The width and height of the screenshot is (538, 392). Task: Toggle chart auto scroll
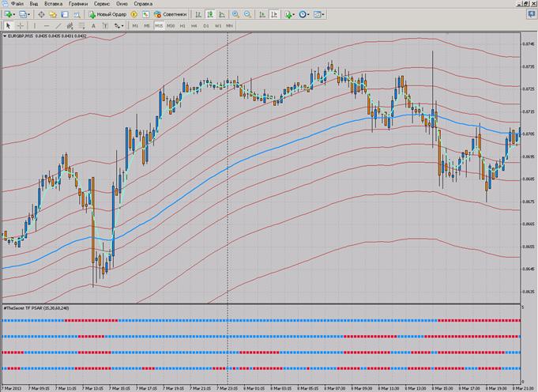[262, 14]
